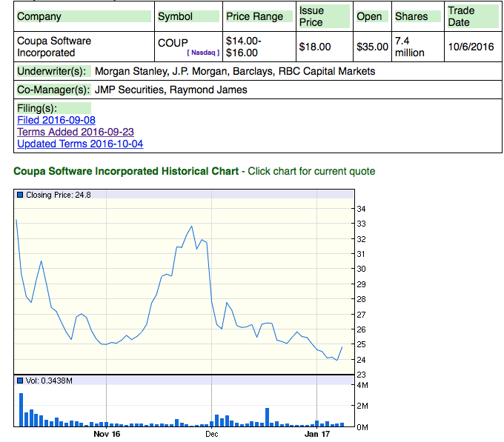Viewport: 504px width, 442px height.
Task: Click the blue Vol legend square
Action: [x=20, y=381]
